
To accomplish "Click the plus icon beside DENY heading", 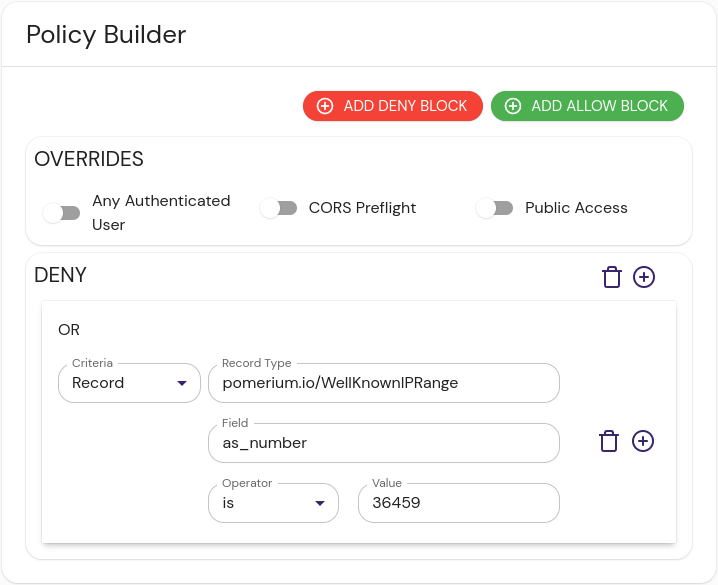I will tap(644, 277).
